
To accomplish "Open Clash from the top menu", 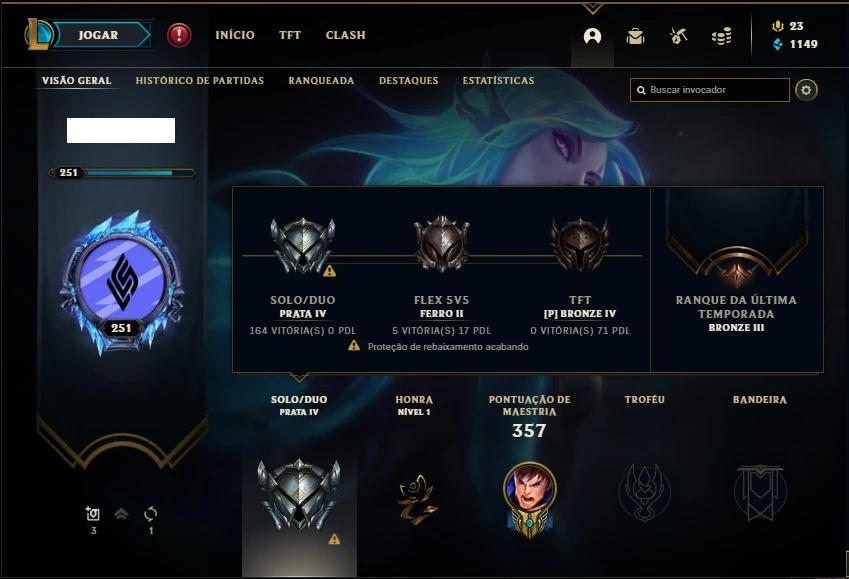I will 345,35.
